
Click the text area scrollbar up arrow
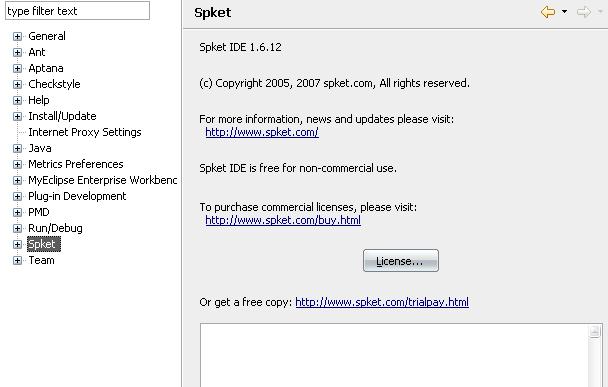tap(595, 332)
